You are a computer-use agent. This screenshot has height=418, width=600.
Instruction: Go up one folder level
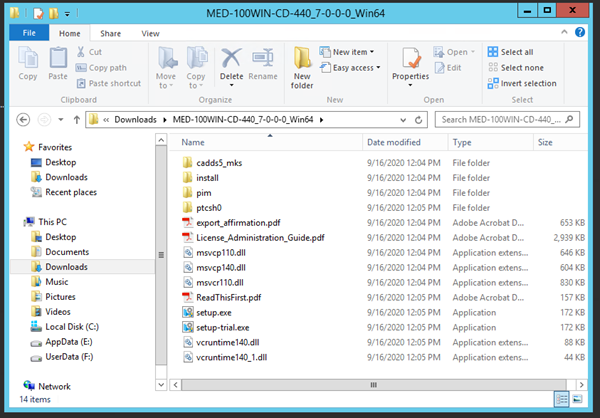tap(77, 120)
